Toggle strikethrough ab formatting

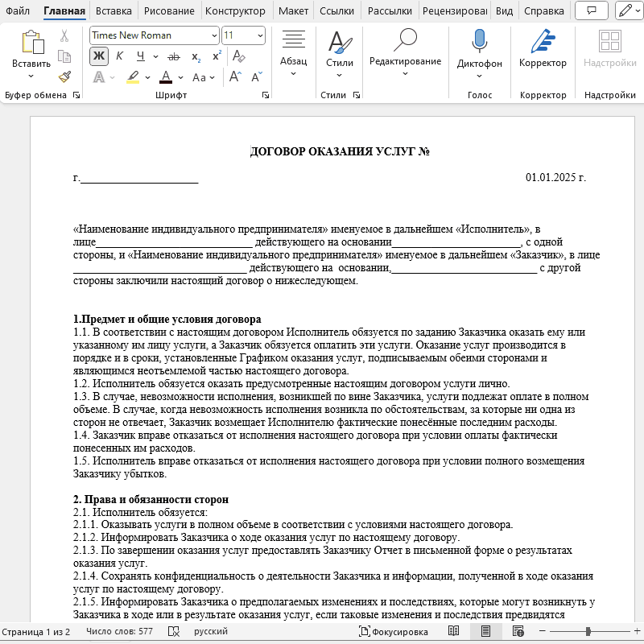click(173, 56)
